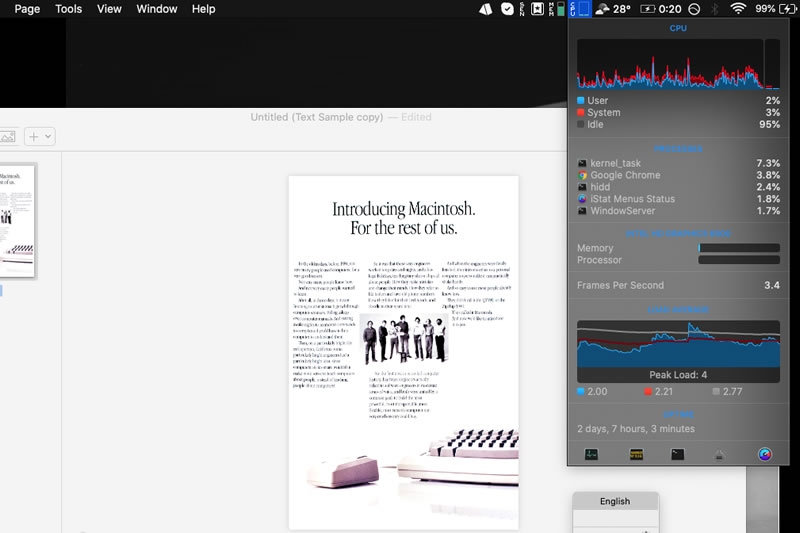Click the PROCESSES section header
800x533 pixels.
pos(678,149)
